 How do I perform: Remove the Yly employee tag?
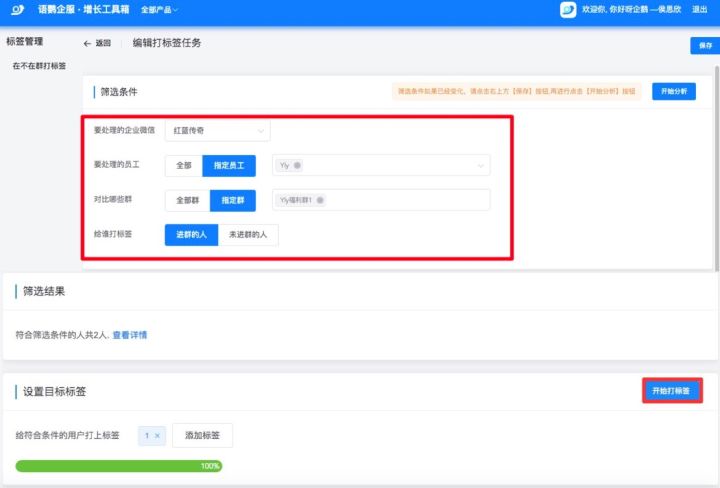tap(298, 165)
